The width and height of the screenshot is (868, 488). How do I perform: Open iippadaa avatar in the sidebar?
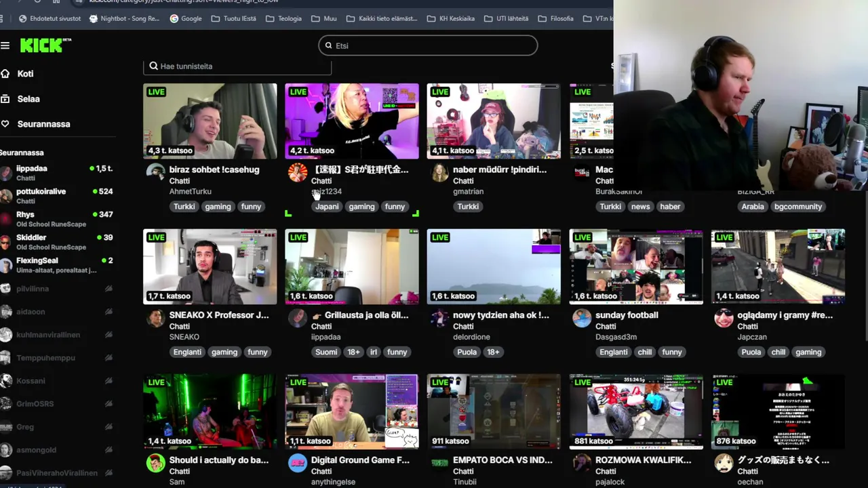click(x=6, y=173)
